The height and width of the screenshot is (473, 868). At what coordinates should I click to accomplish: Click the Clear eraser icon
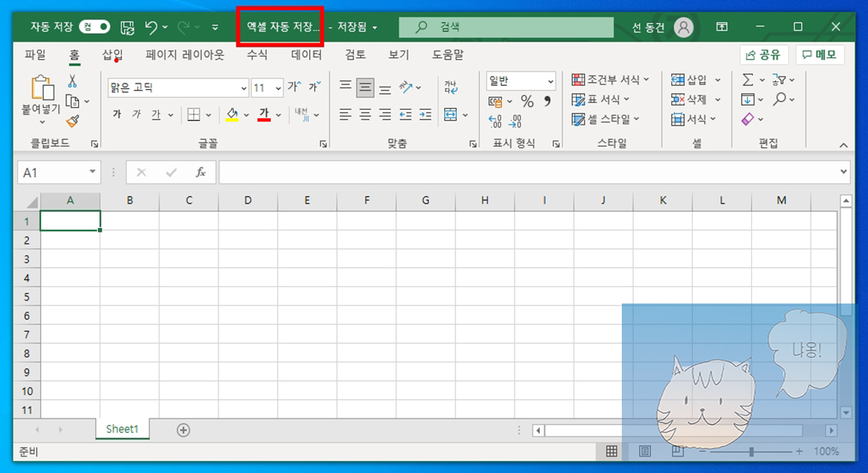tap(748, 120)
